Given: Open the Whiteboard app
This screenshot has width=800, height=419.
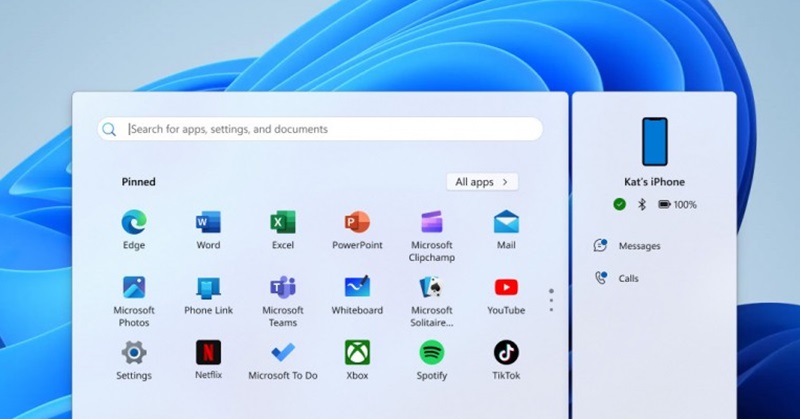Looking at the screenshot, I should pos(357,295).
